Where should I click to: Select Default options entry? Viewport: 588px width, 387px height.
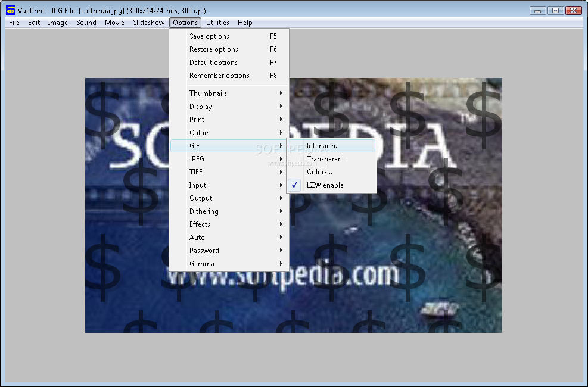[x=229, y=63]
